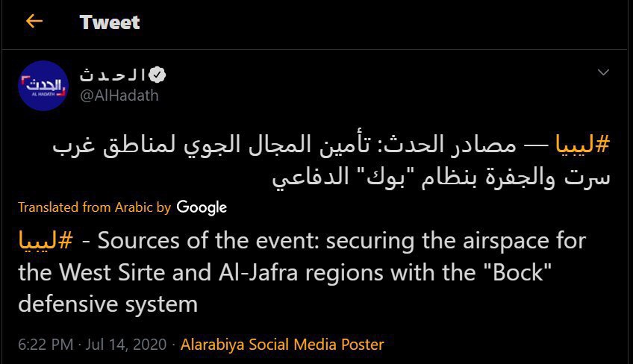Click the back arrow
The image size is (633, 364).
coord(34,21)
